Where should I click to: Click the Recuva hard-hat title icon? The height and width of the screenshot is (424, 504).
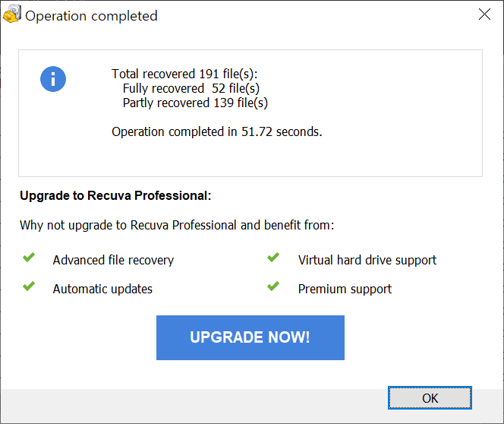coord(12,14)
